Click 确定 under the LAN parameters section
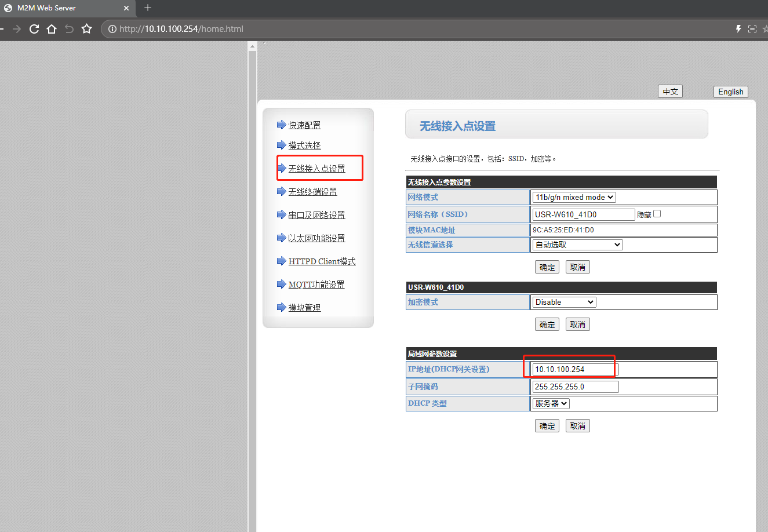 (x=547, y=426)
